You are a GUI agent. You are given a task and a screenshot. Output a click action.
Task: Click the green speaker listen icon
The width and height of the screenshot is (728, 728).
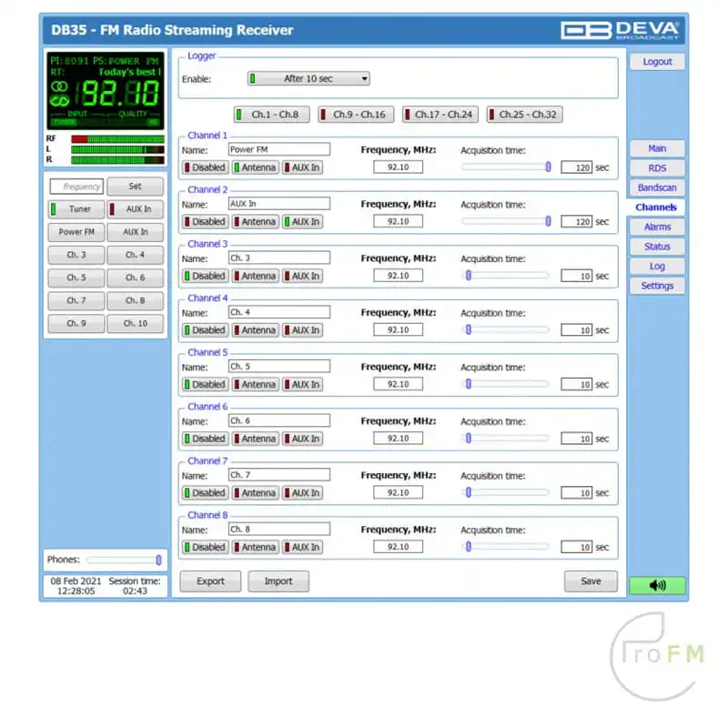click(x=657, y=585)
